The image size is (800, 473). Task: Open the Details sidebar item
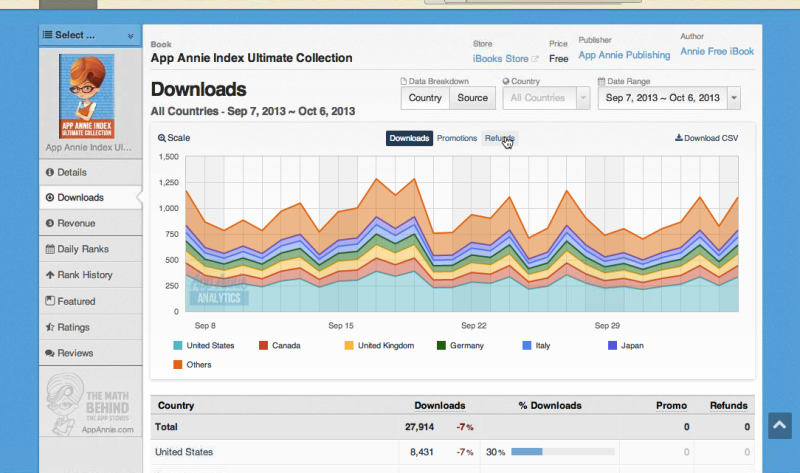click(x=90, y=172)
